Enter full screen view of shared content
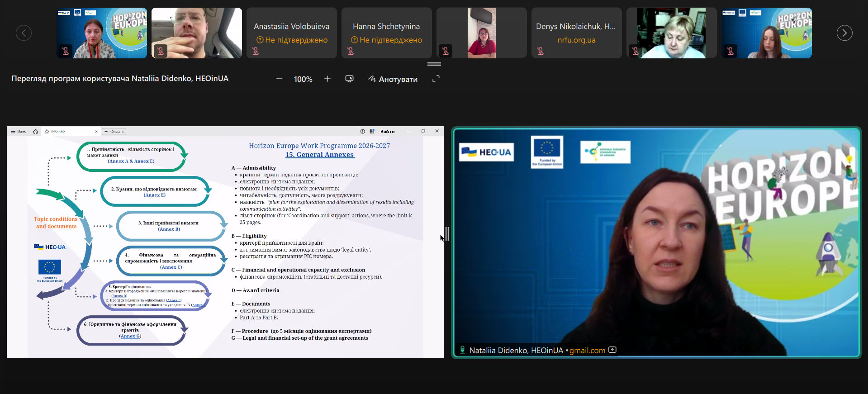Image resolution: width=868 pixels, height=394 pixels. click(x=436, y=79)
